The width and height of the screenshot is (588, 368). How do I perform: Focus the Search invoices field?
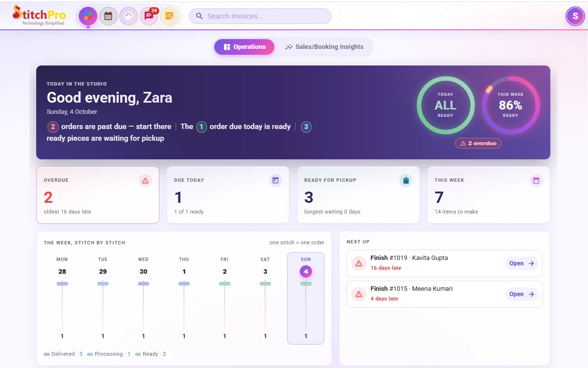point(260,16)
